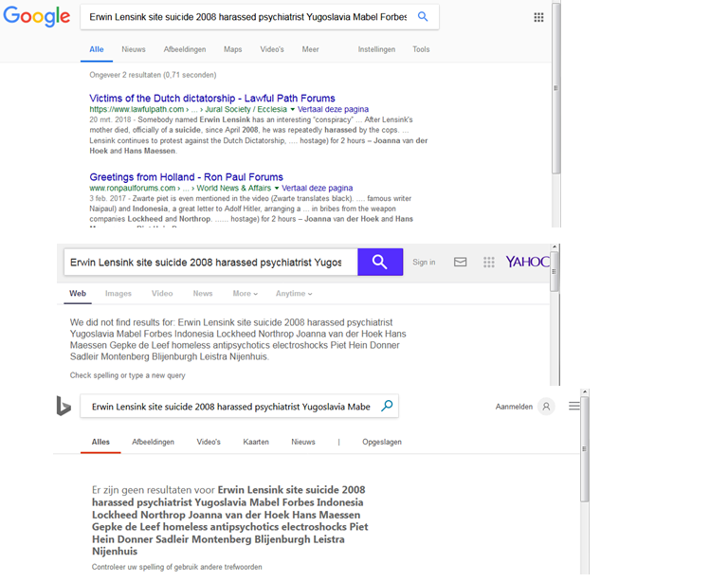Click 'Ongeveer 2 resultaten' result count text
The height and width of the screenshot is (582, 728).
(153, 75)
